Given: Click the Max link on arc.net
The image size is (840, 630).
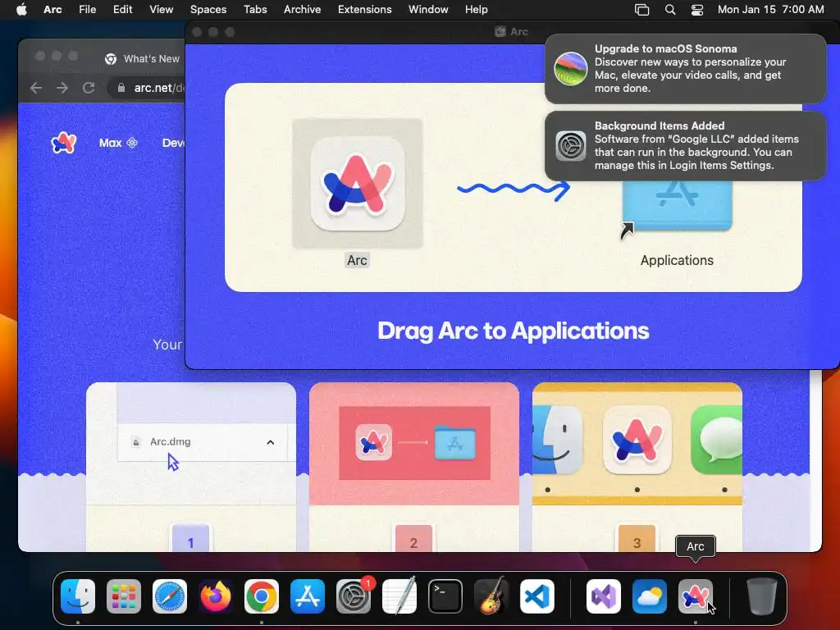Looking at the screenshot, I should (118, 143).
